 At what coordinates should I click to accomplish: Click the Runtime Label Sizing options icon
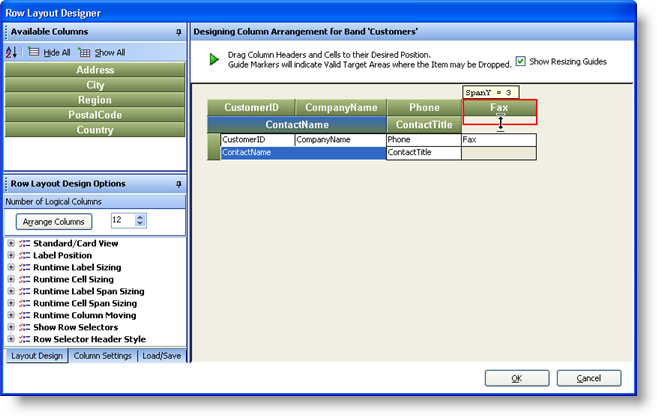point(24,267)
